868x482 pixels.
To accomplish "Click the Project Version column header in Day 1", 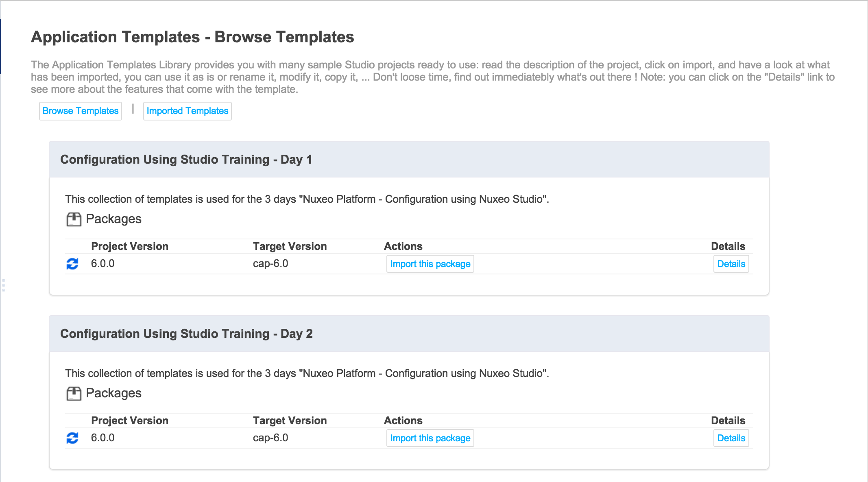I will [x=130, y=246].
